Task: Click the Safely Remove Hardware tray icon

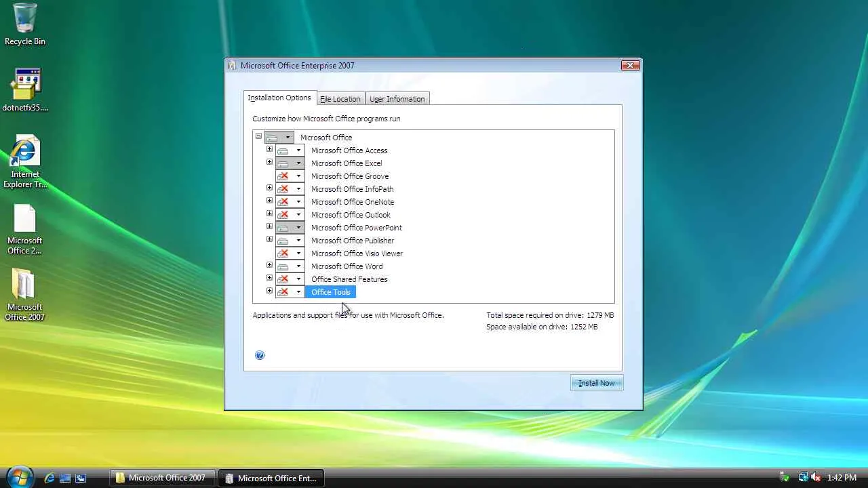Action: pos(785,478)
